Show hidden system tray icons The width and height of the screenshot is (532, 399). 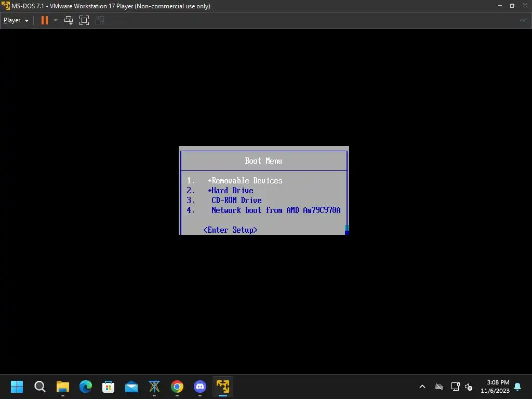[422, 387]
